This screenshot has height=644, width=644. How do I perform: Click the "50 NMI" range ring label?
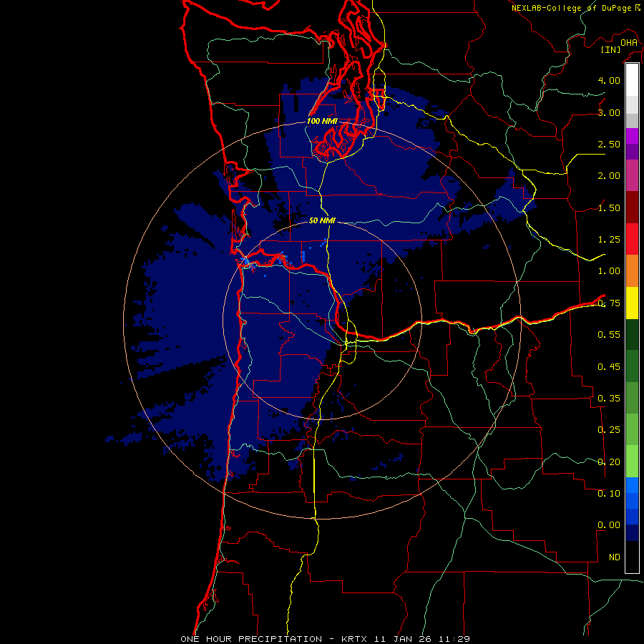[x=322, y=220]
